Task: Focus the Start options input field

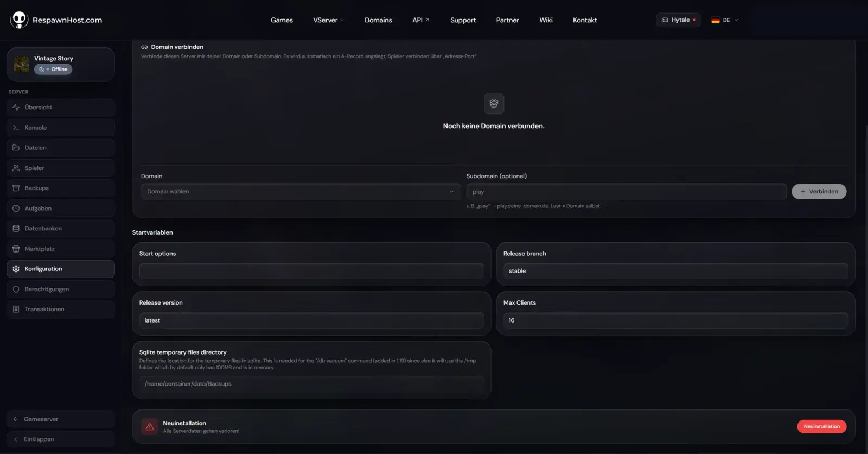Action: [311, 271]
